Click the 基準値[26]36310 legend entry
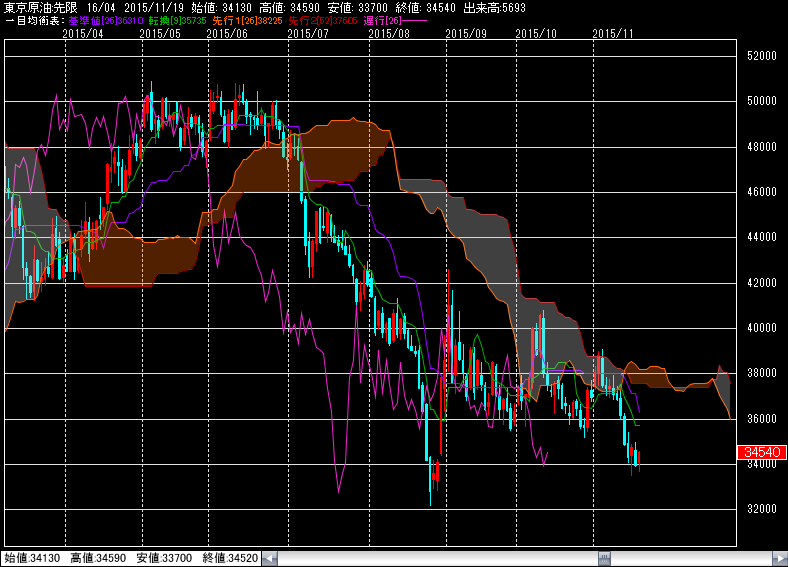Viewport: 788px width, 567px height. 106,21
